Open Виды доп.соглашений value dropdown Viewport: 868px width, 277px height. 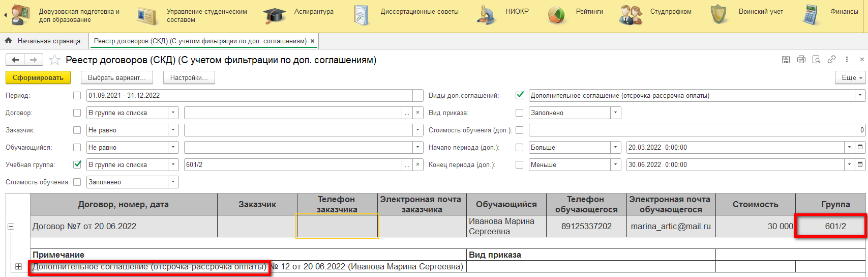[860, 96]
